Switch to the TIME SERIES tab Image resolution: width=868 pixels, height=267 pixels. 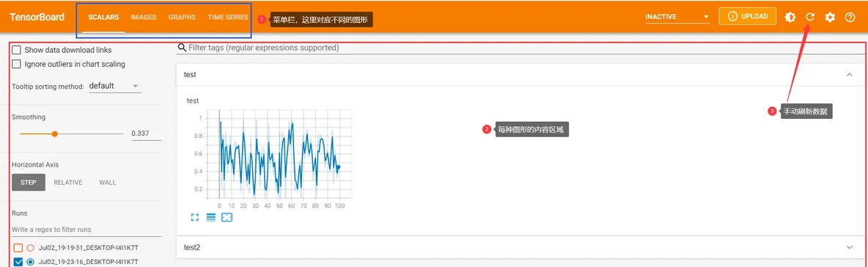click(228, 17)
